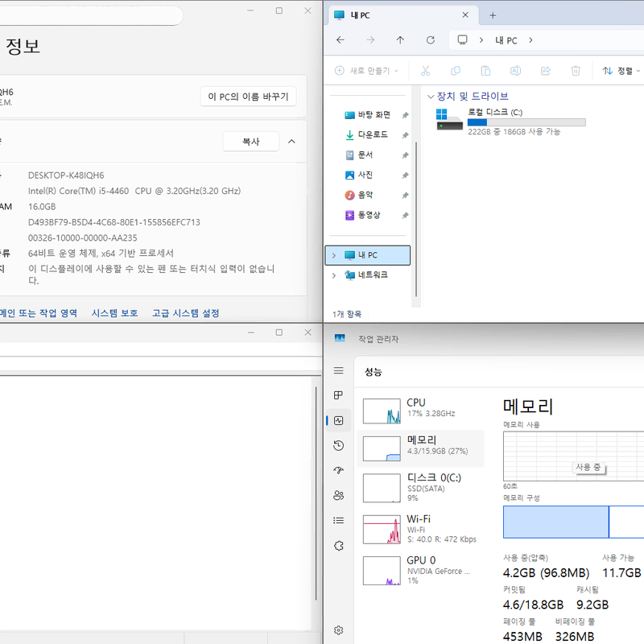The height and width of the screenshot is (644, 644).
Task: Click 16.0GB RAM value
Action: click(42, 207)
